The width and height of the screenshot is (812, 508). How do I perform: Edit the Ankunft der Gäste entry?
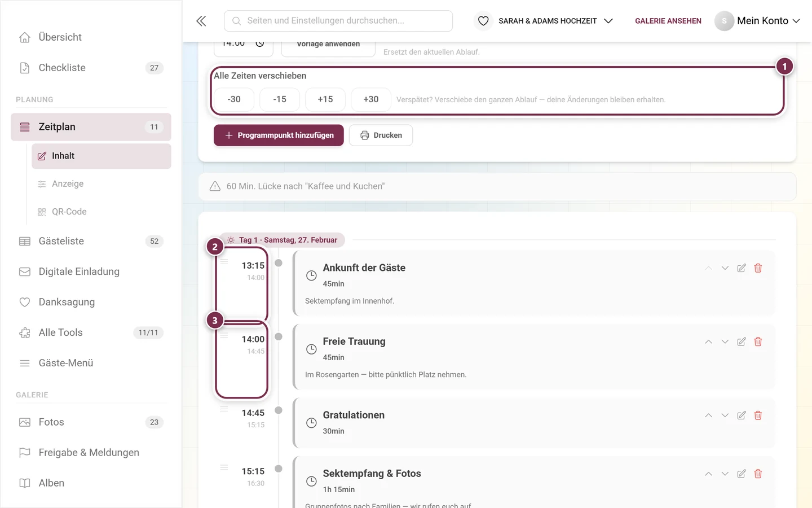[x=742, y=268]
